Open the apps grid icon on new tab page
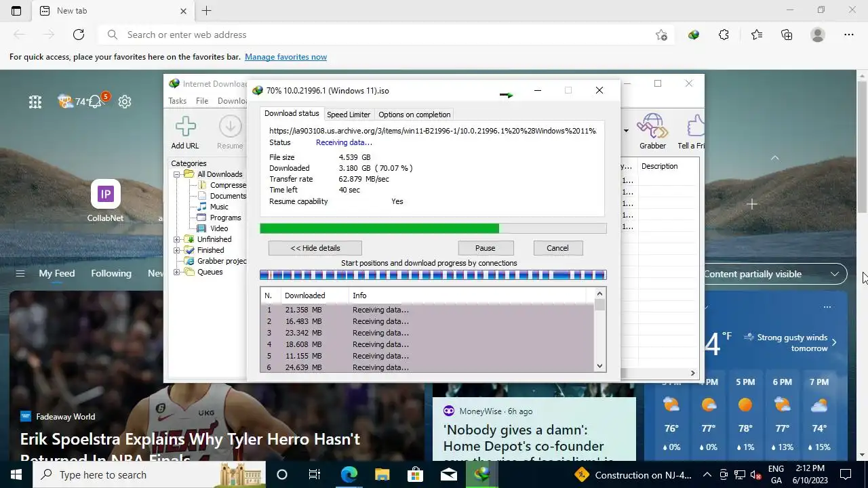This screenshot has width=868, height=488. pos(35,102)
